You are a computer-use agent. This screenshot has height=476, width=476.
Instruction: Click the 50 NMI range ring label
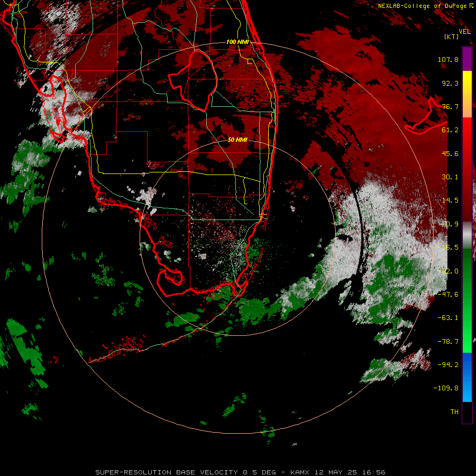[x=237, y=140]
